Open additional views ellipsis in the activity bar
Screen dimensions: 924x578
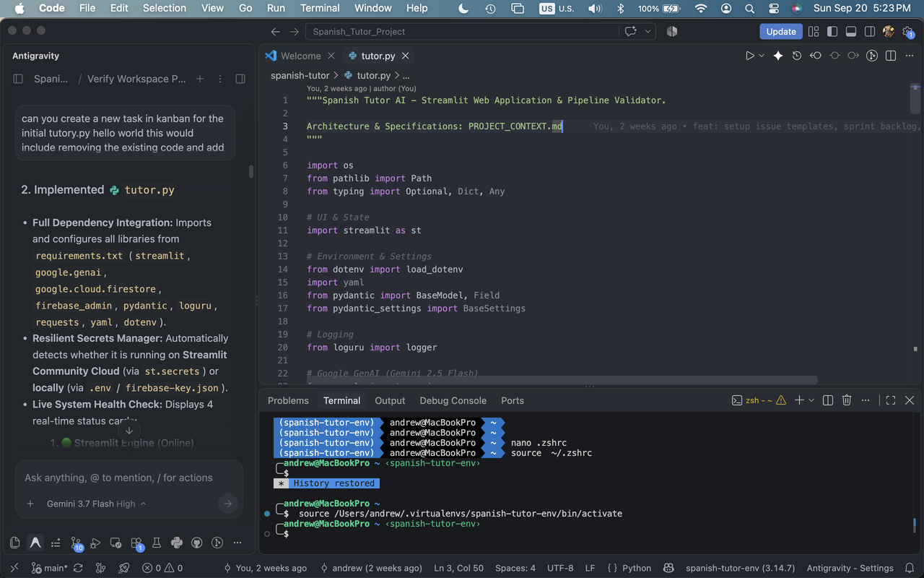237,543
